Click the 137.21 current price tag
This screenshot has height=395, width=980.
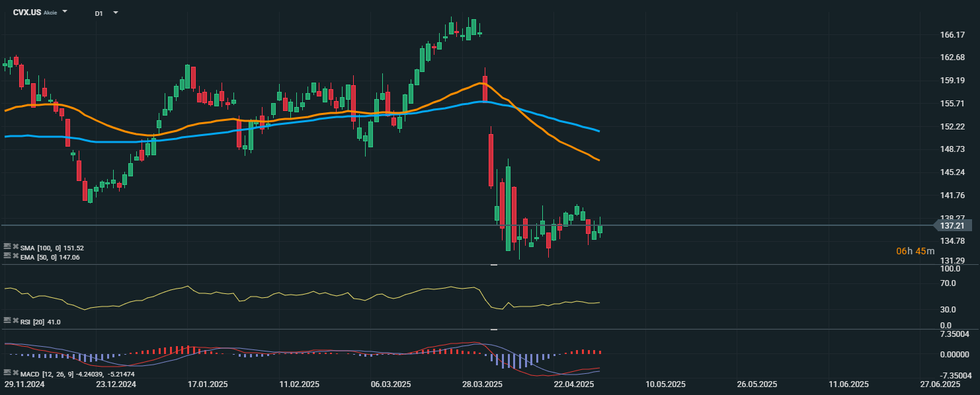954,225
